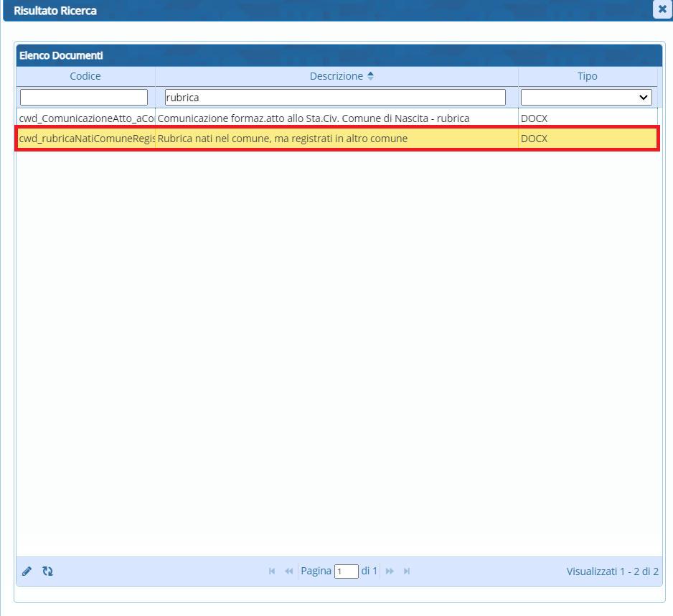The width and height of the screenshot is (673, 616).
Task: Select 'Rubrica nati nel comune' description cell
Action: [x=336, y=139]
